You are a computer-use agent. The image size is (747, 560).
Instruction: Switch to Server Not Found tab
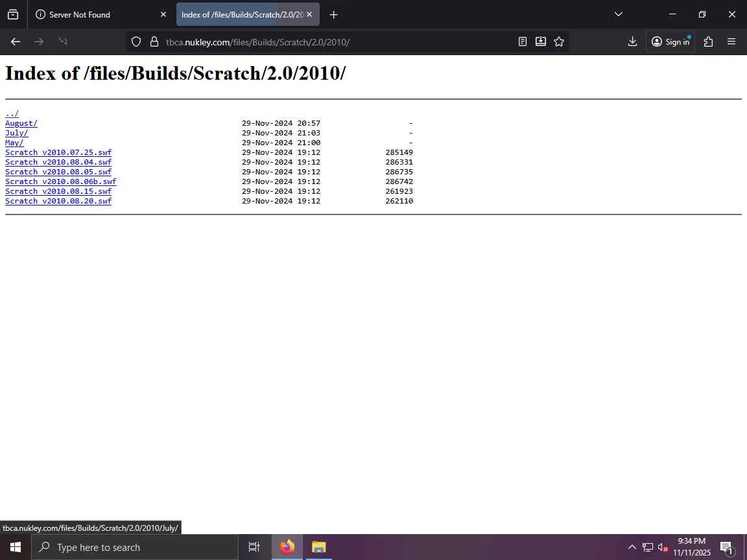(x=101, y=15)
